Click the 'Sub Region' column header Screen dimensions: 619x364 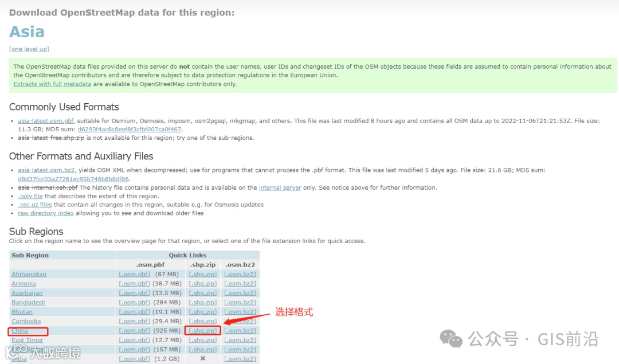coord(30,255)
